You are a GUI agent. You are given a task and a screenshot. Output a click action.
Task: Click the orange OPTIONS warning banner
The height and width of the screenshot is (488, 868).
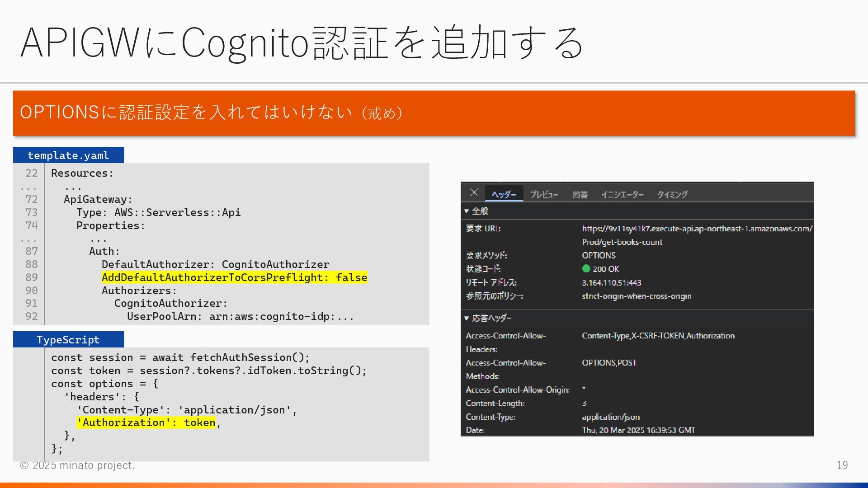pyautogui.click(x=434, y=113)
